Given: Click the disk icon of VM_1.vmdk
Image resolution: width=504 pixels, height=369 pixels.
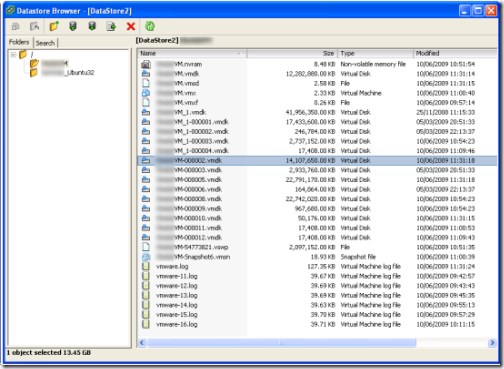Looking at the screenshot, I should [146, 112].
